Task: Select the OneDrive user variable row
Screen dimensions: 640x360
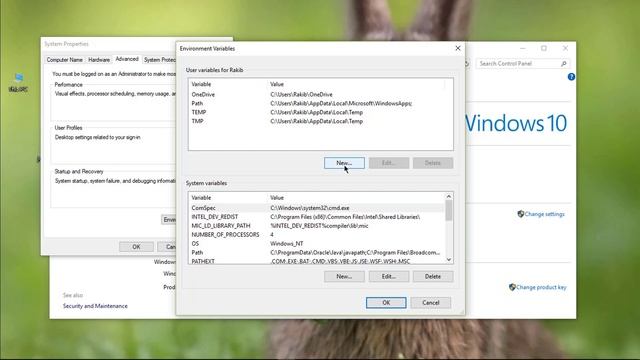Action: point(318,94)
